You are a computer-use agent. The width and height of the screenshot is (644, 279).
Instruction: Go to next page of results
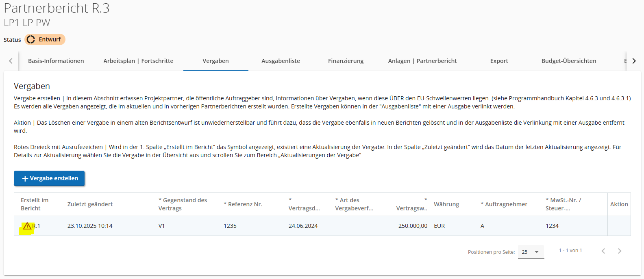[620, 251]
